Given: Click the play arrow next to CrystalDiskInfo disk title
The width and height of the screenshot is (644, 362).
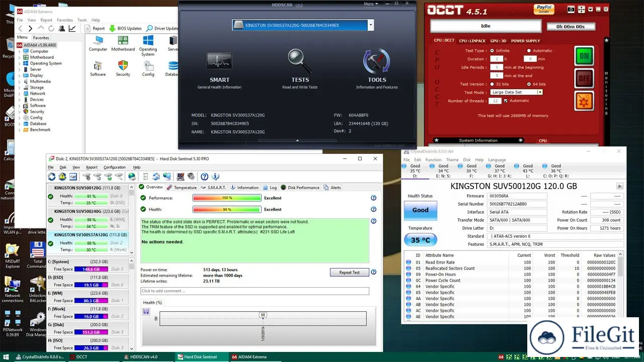Looking at the screenshot, I should 620,186.
